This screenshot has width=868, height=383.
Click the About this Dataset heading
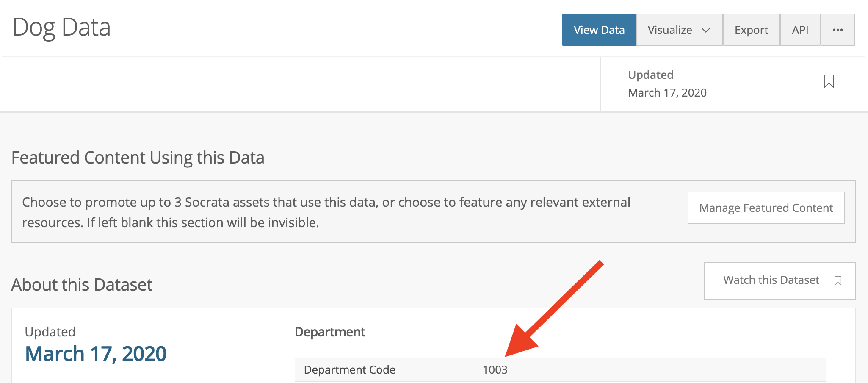[82, 285]
